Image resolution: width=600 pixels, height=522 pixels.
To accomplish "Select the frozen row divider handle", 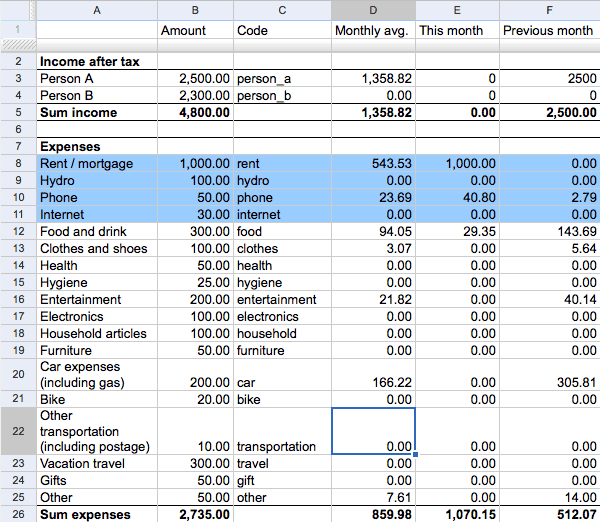I will (x=18, y=45).
